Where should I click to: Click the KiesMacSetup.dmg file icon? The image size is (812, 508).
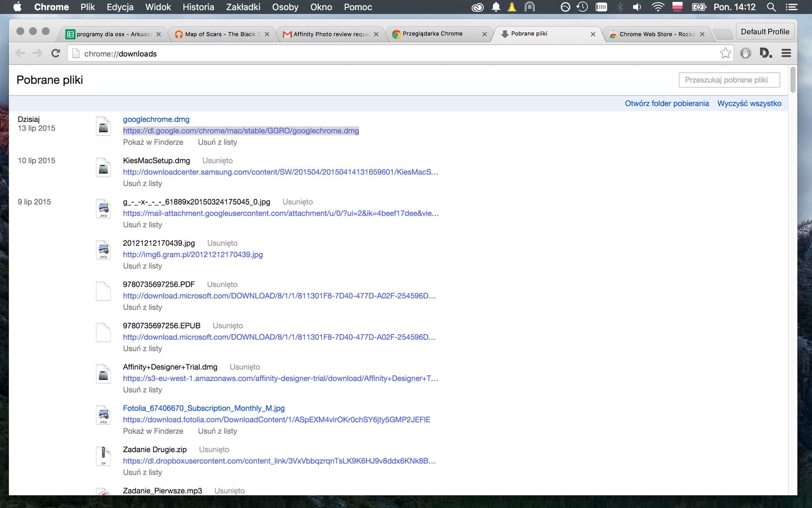pos(103,167)
